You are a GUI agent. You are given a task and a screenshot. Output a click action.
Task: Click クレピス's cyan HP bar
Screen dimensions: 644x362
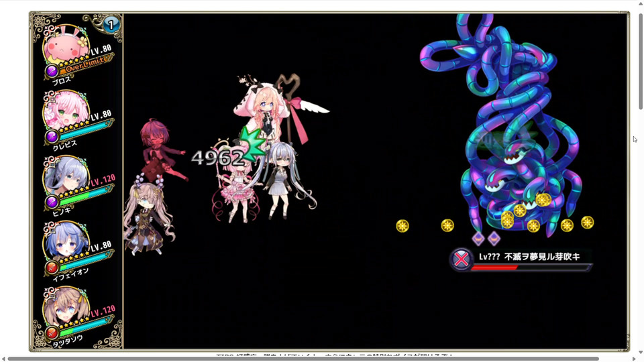point(85,129)
